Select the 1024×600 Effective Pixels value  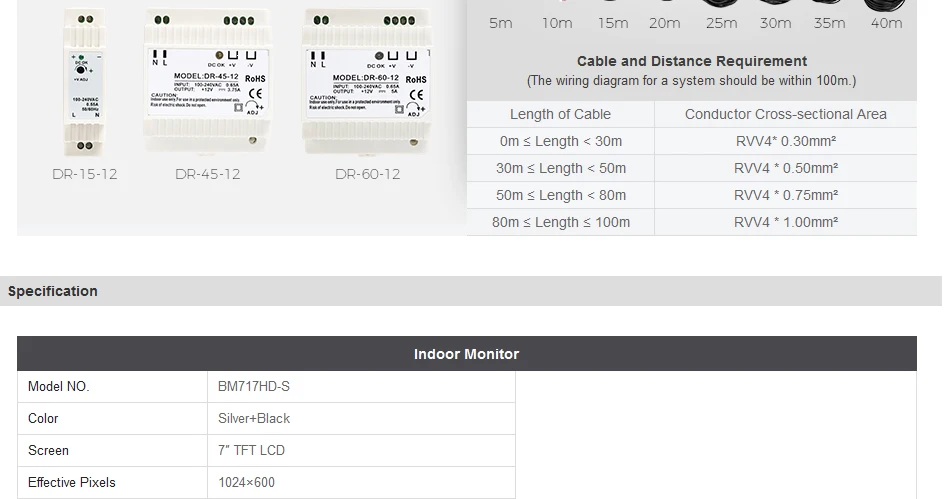click(x=246, y=483)
